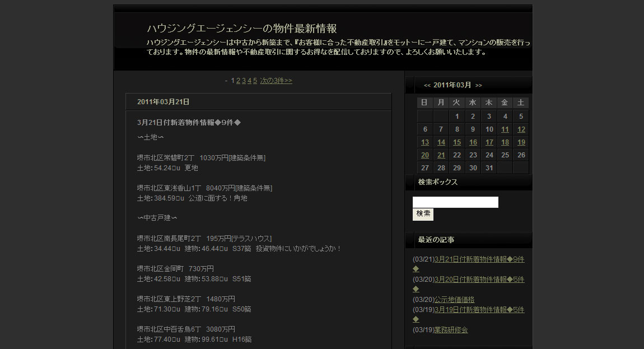Open calendar date 15
Image resolution: width=644 pixels, height=349 pixels.
457,142
